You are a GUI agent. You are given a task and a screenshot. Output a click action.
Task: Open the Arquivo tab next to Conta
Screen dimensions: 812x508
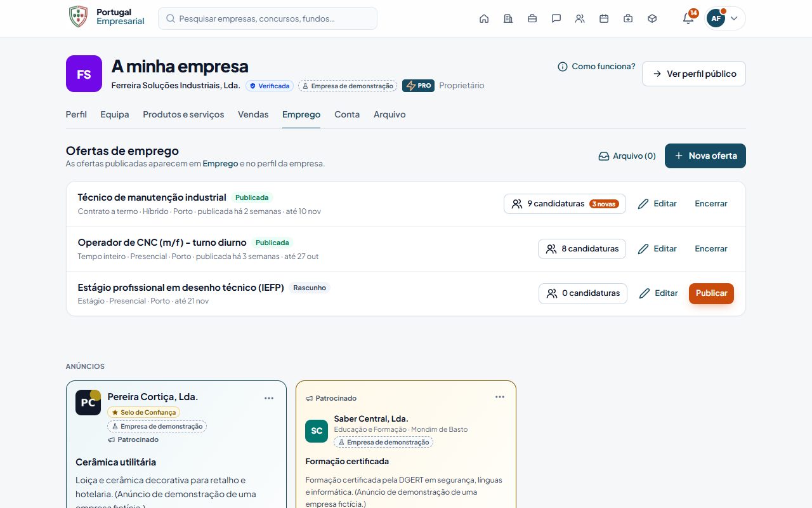(390, 114)
